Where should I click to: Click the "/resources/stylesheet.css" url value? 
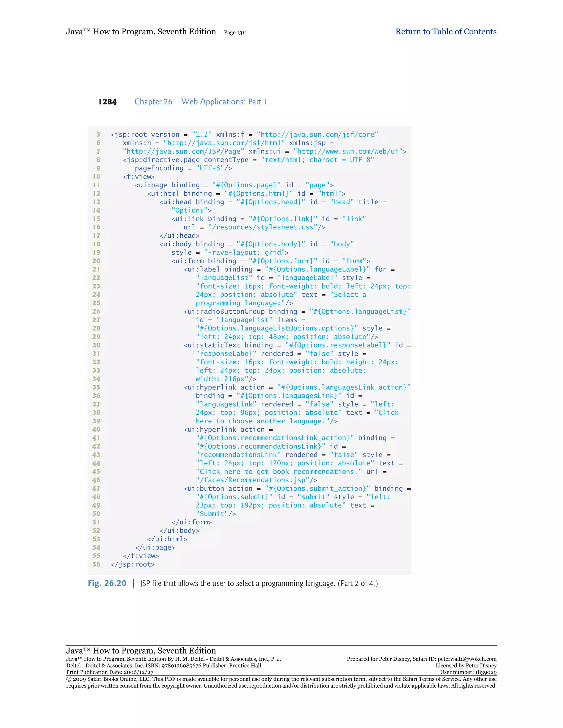pos(263,227)
